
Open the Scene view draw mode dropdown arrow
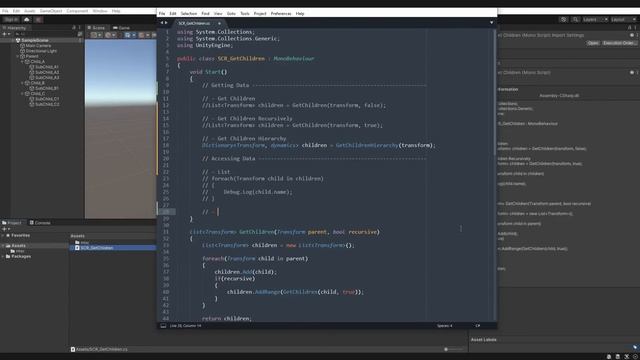pos(100,35)
